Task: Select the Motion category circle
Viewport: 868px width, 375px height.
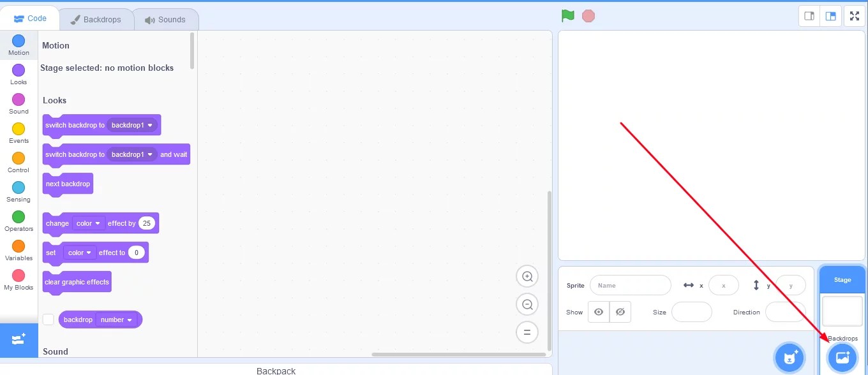Action: 19,41
